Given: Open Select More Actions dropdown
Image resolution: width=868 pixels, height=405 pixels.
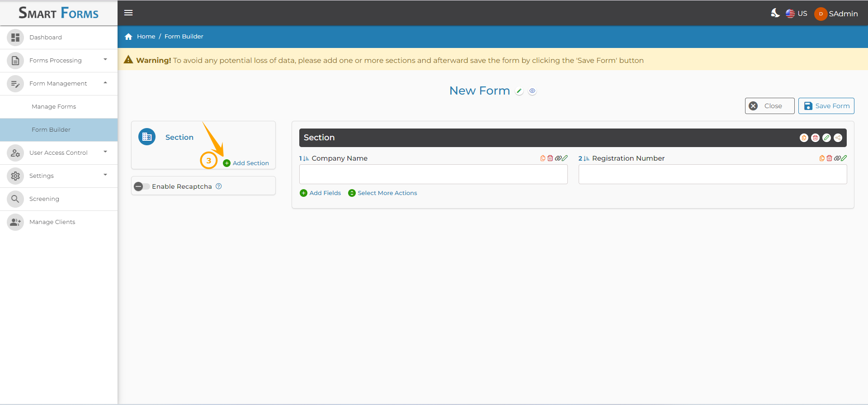Looking at the screenshot, I should [x=382, y=193].
